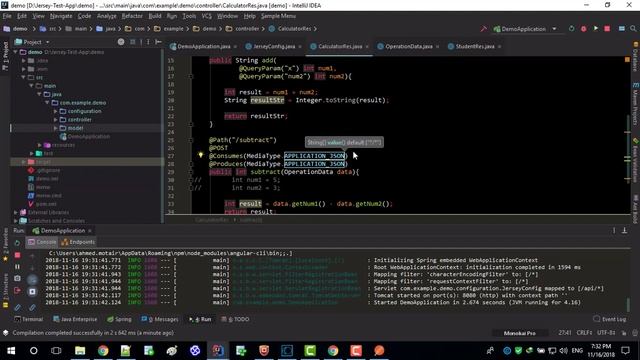Stop the process in the Run panel
The height and width of the screenshot is (360, 640).
pyautogui.click(x=17, y=255)
